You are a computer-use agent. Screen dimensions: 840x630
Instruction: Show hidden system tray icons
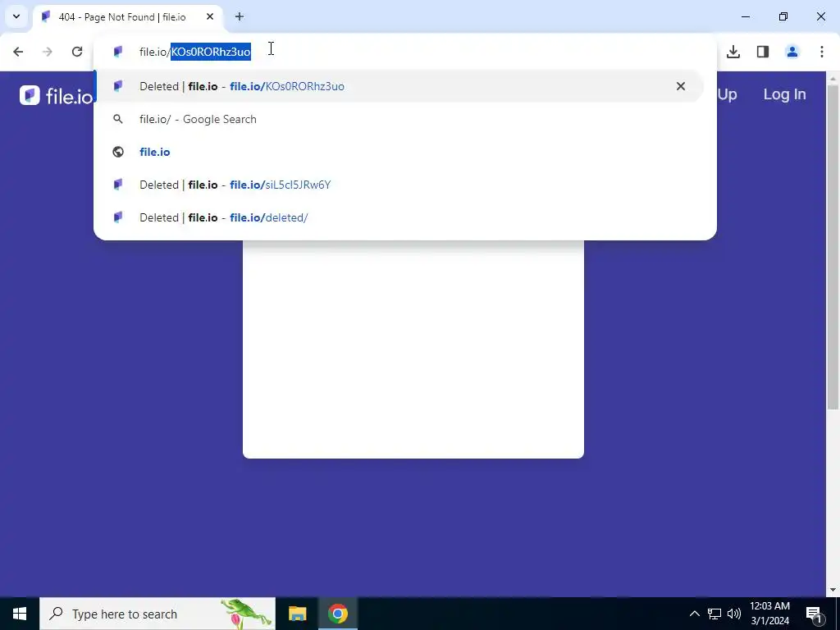(694, 614)
